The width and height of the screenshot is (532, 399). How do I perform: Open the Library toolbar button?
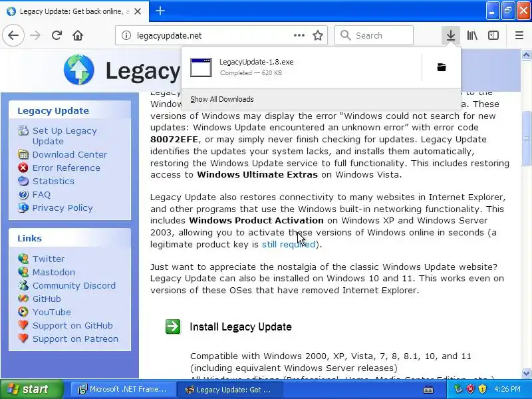pos(472,35)
